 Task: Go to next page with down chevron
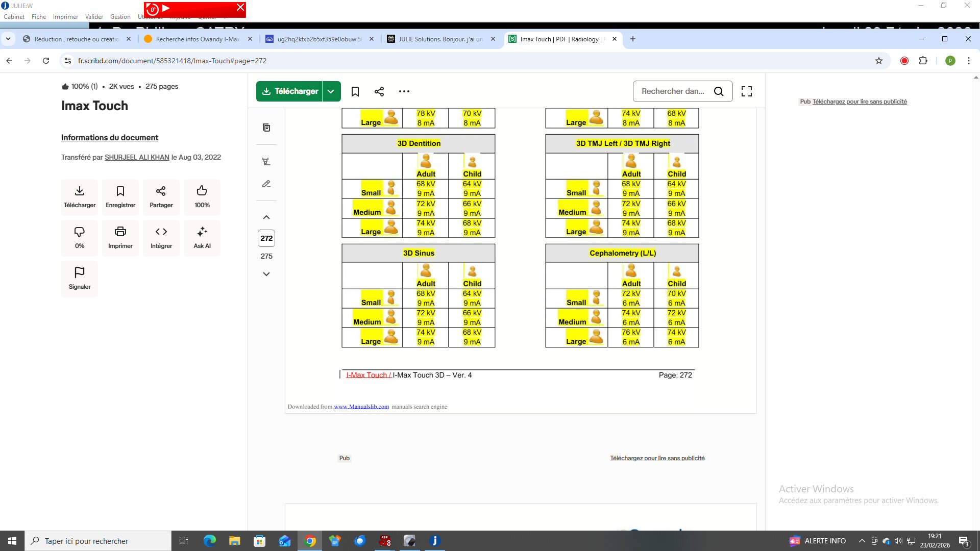tap(266, 274)
